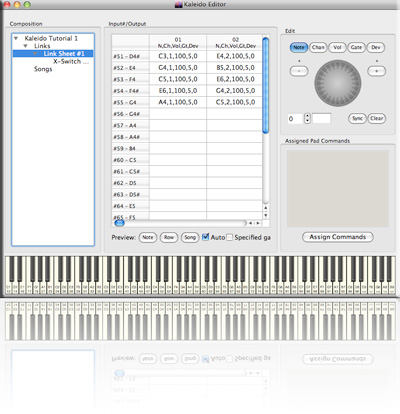
Task: Select cell B5,2,100,5,0
Action: pos(235,68)
